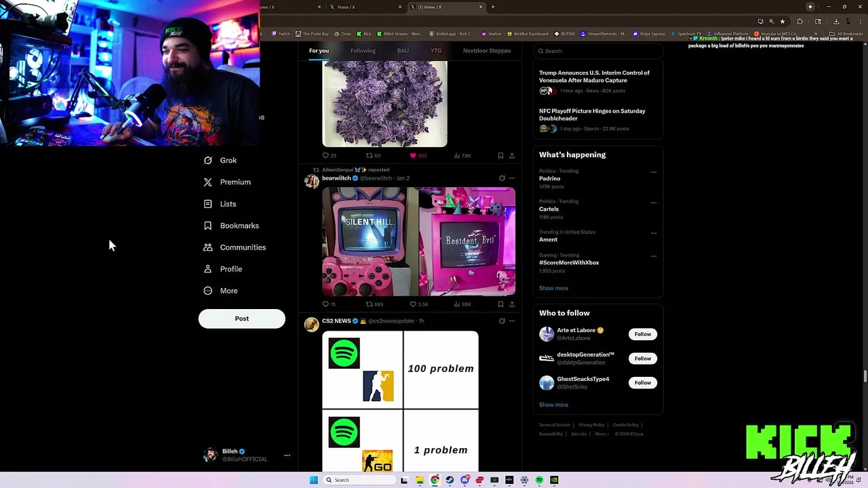Switch to the YTG tab
The height and width of the screenshot is (488, 868).
click(436, 51)
